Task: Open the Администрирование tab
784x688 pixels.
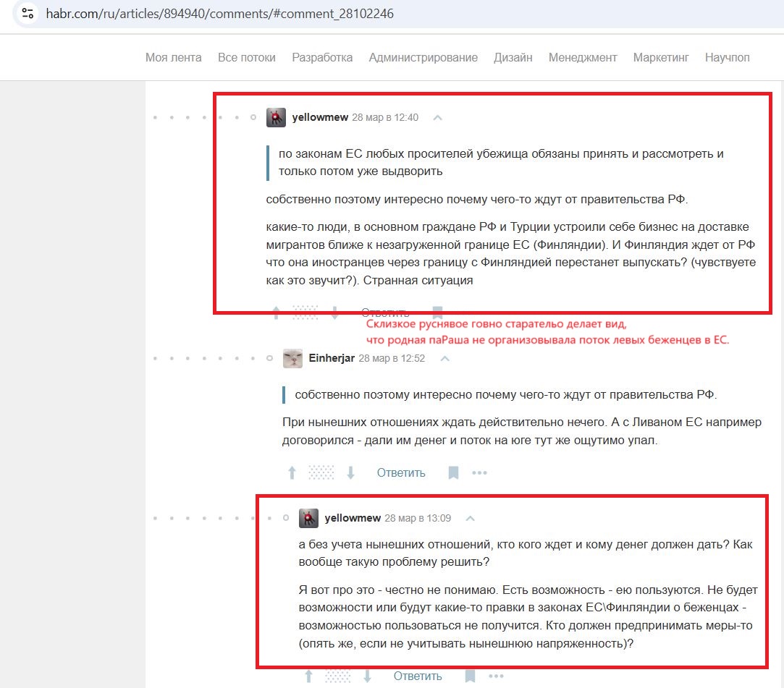Action: pos(423,57)
